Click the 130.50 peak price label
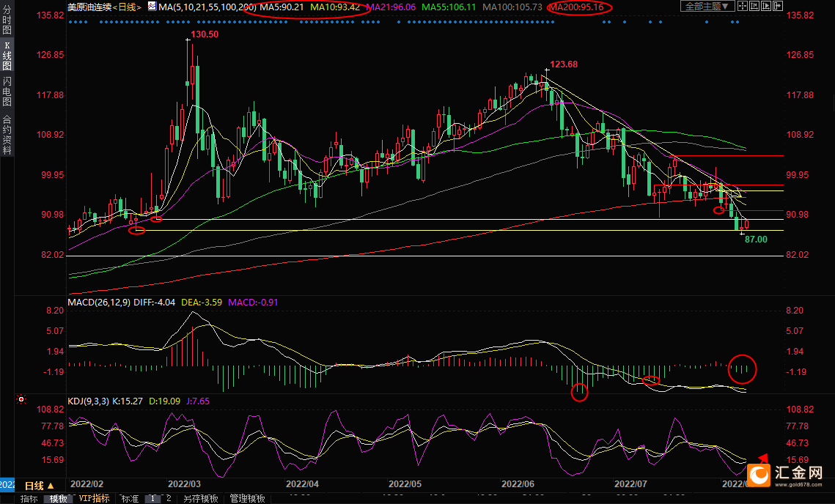This screenshot has height=504, width=835. tap(205, 34)
